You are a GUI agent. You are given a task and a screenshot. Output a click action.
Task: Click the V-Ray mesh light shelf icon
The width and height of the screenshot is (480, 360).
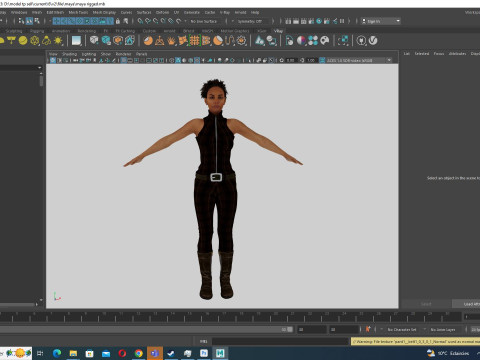tap(35, 41)
